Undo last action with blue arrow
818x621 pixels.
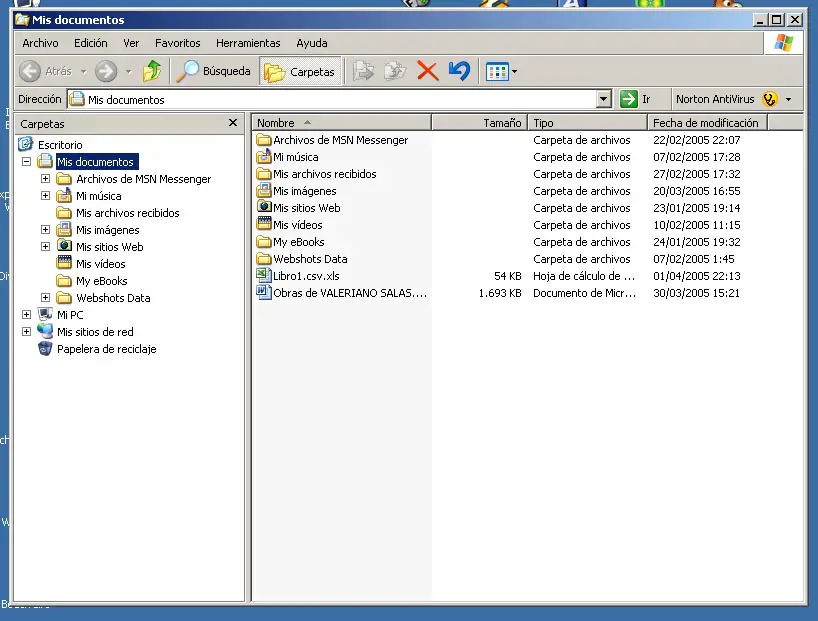(460, 71)
